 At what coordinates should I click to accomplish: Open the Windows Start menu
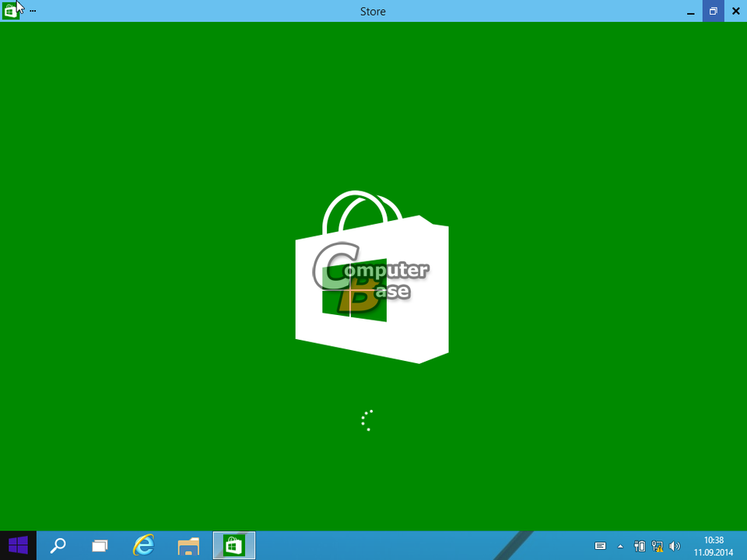(18, 545)
